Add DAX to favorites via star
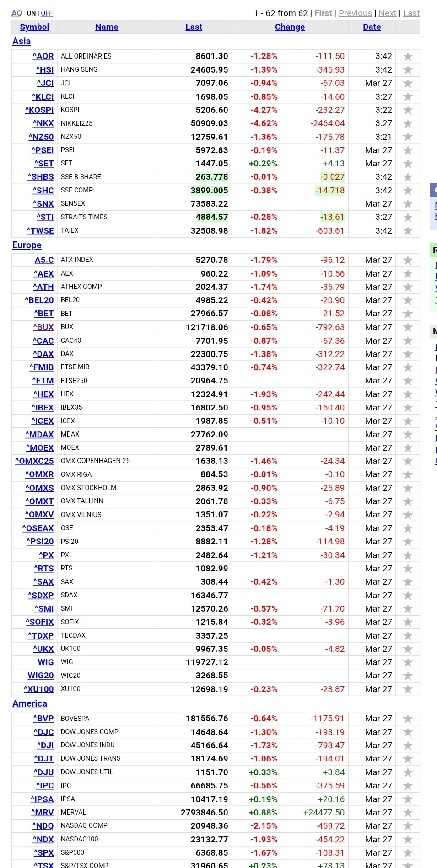Viewport: 437px width, 868px height. click(407, 354)
